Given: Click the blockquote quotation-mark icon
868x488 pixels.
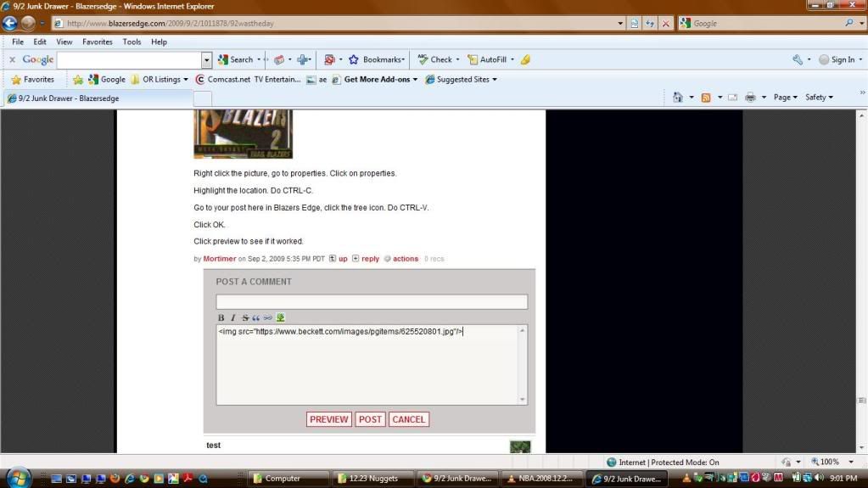Looking at the screenshot, I should (x=255, y=318).
